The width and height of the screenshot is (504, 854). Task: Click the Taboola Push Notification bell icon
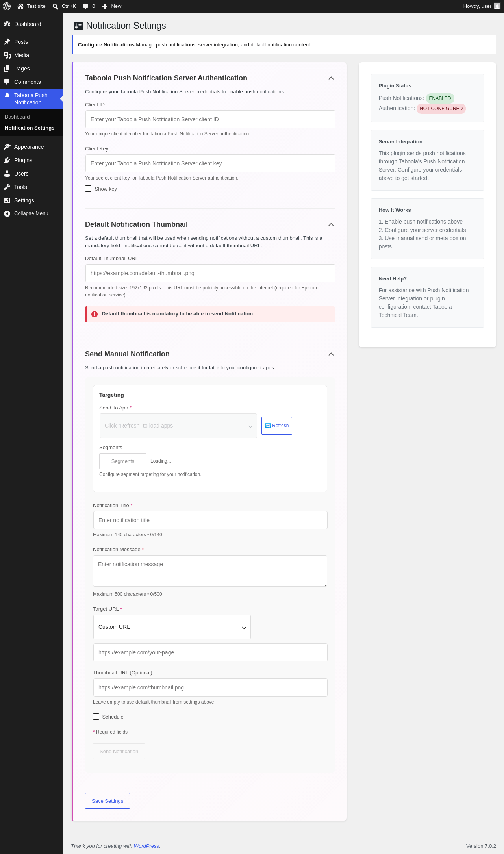coord(7,95)
